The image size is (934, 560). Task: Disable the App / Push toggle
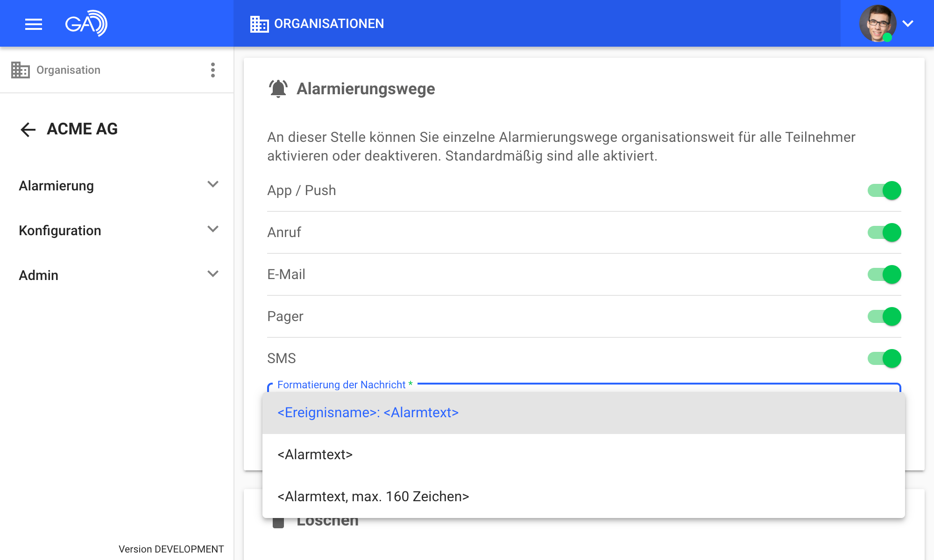coord(884,190)
